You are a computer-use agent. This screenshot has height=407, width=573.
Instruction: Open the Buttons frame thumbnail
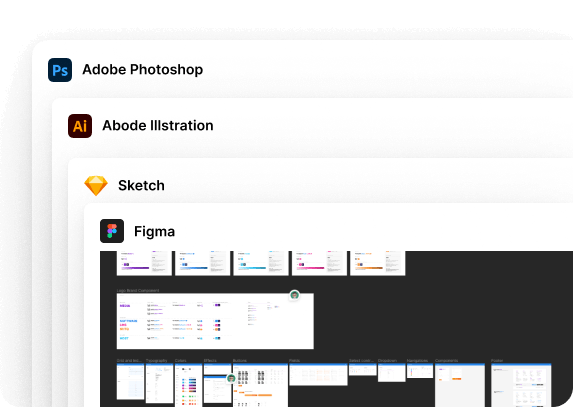click(x=260, y=385)
